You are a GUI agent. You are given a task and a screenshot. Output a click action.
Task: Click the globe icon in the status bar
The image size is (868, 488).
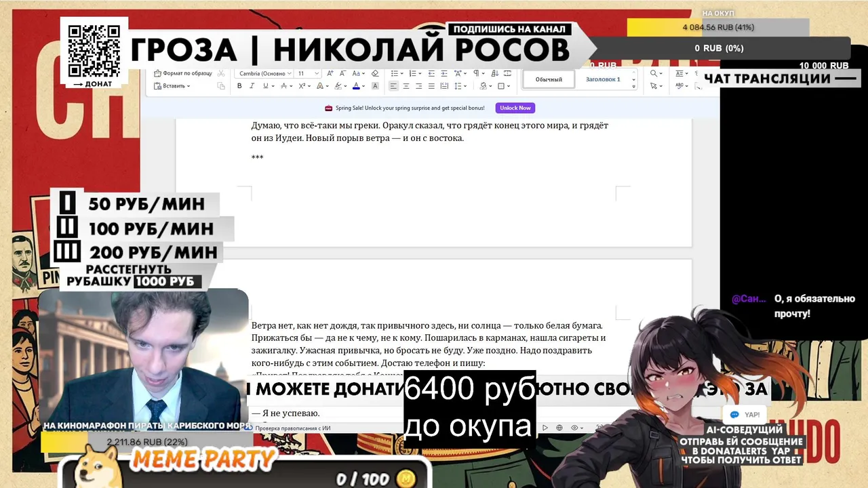559,428
